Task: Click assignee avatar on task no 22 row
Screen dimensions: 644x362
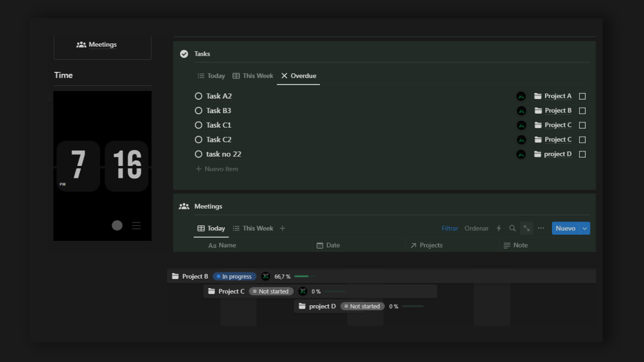Action: point(521,154)
